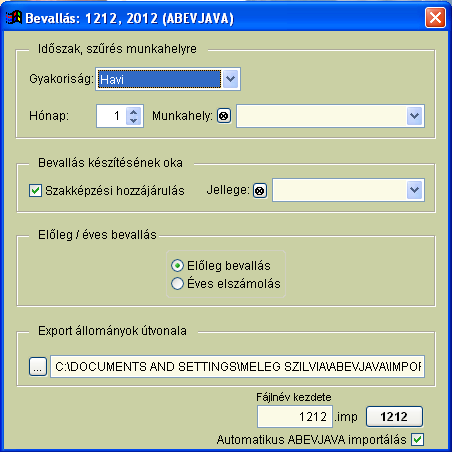Click the Bevallás készítésének oka heading
The image size is (452, 452).
(110, 163)
